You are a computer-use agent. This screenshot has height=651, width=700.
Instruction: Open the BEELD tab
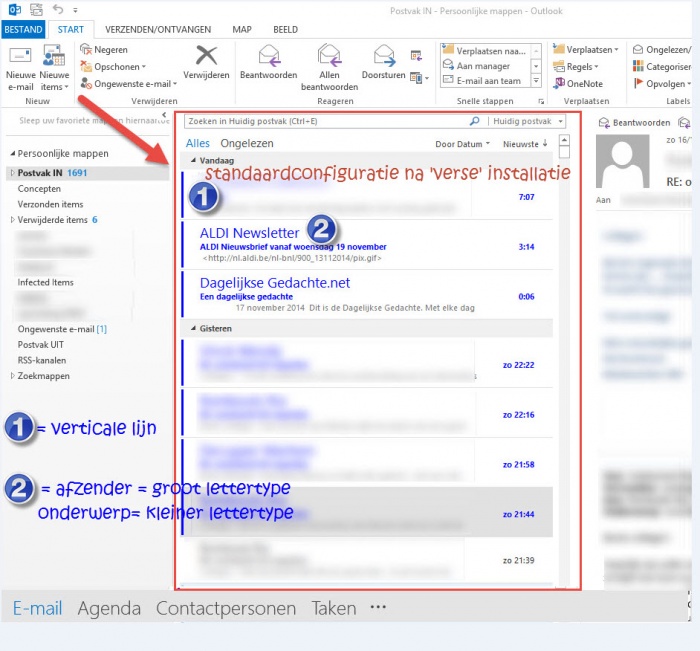coord(286,29)
